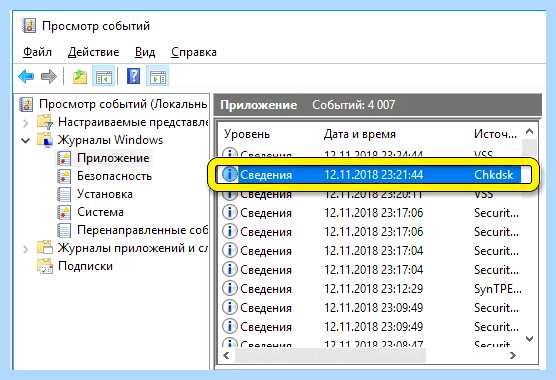Sort by Уровень column header
The image size is (556, 380).
[247, 134]
